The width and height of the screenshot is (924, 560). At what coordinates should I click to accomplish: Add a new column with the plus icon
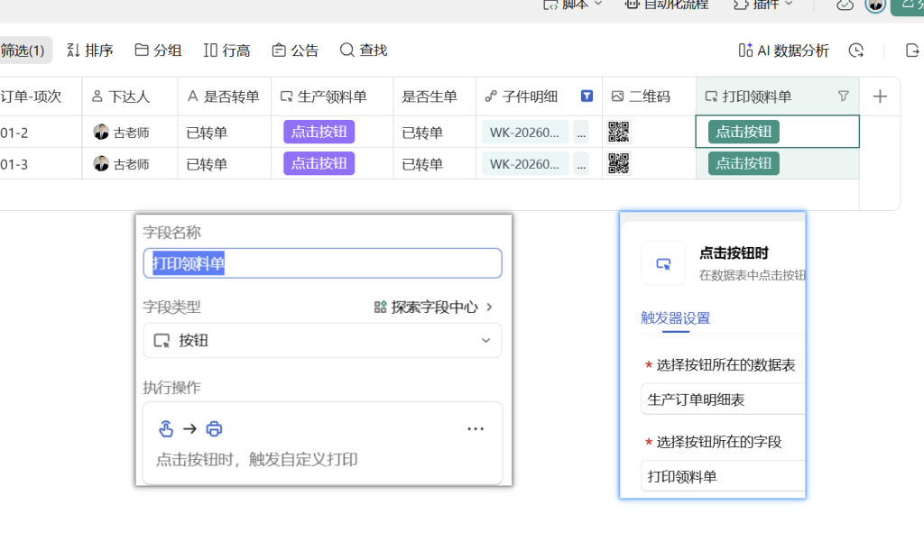tap(880, 96)
